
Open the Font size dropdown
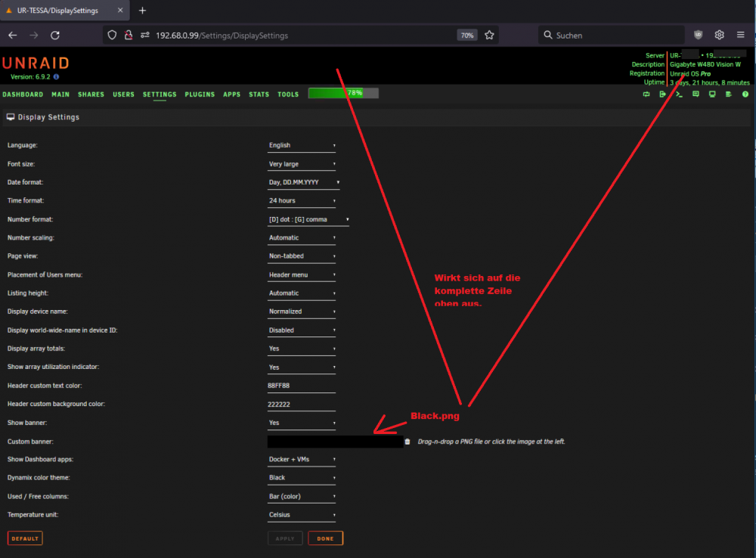[302, 164]
